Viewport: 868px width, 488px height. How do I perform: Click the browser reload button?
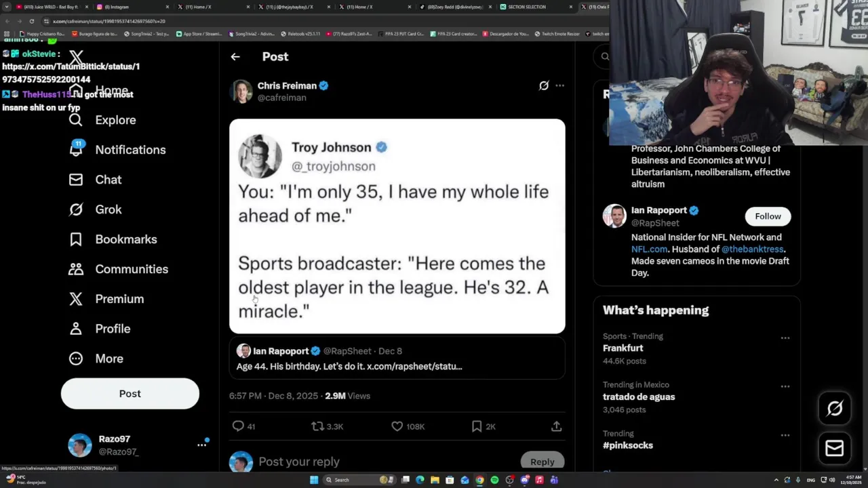click(31, 21)
